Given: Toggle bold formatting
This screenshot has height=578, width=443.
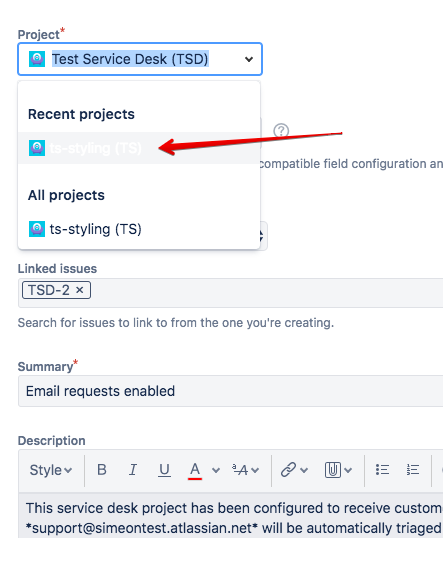Looking at the screenshot, I should pos(102,470).
